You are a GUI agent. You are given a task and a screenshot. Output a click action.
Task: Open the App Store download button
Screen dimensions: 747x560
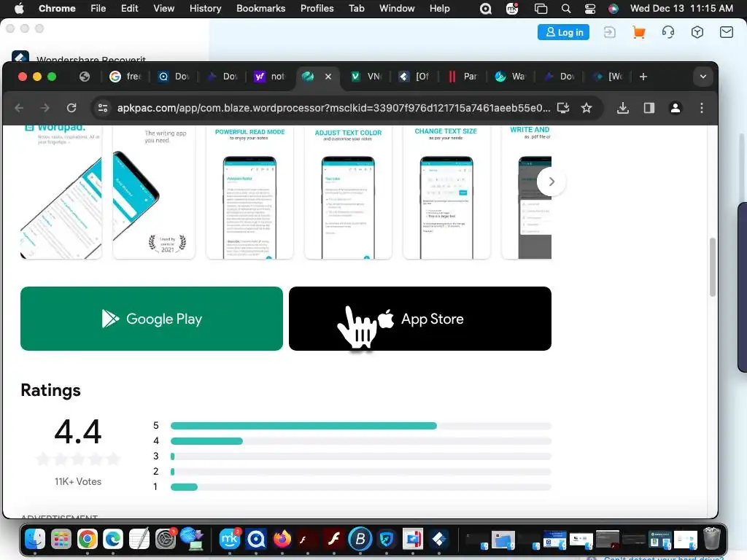pos(420,319)
